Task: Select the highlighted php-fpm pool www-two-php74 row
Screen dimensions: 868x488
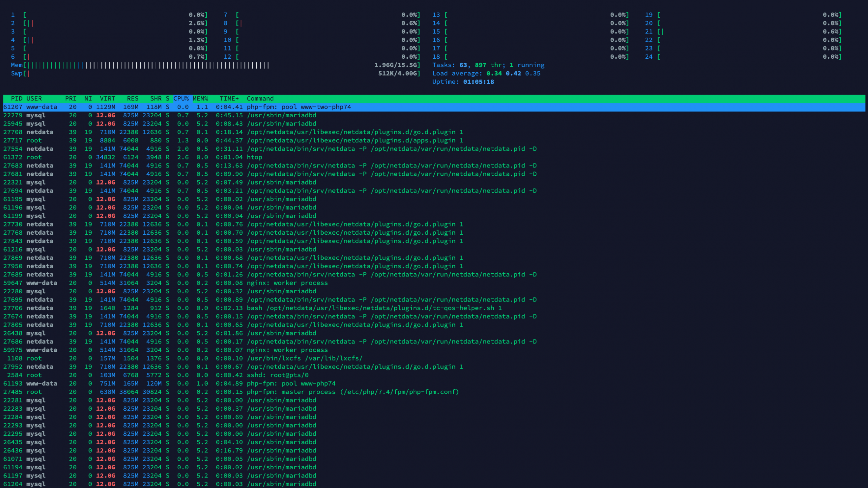Action: [298, 107]
